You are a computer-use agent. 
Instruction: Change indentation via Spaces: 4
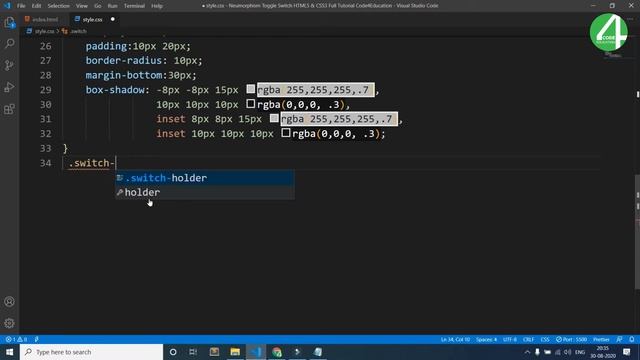487,339
